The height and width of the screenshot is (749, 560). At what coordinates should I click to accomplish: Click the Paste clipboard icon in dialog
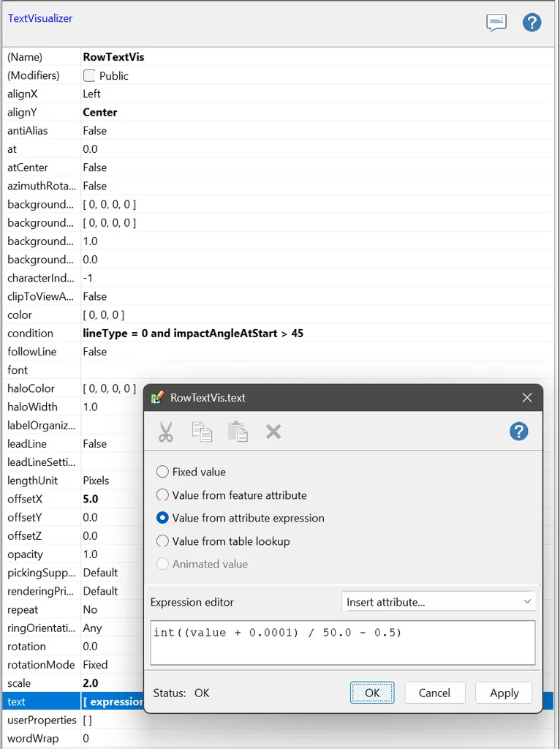click(238, 432)
